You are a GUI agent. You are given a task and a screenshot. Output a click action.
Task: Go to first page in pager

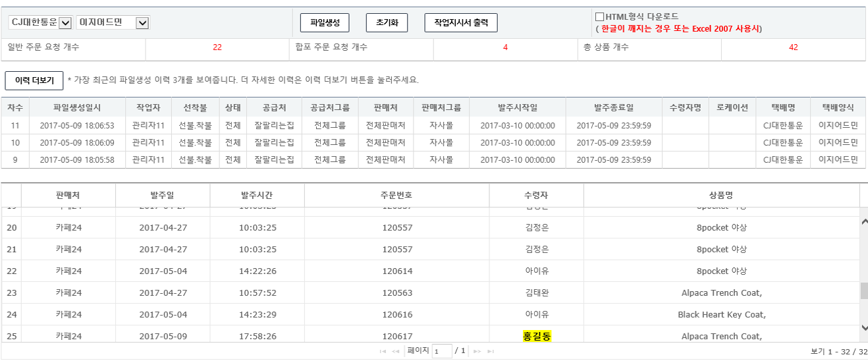[x=383, y=351]
